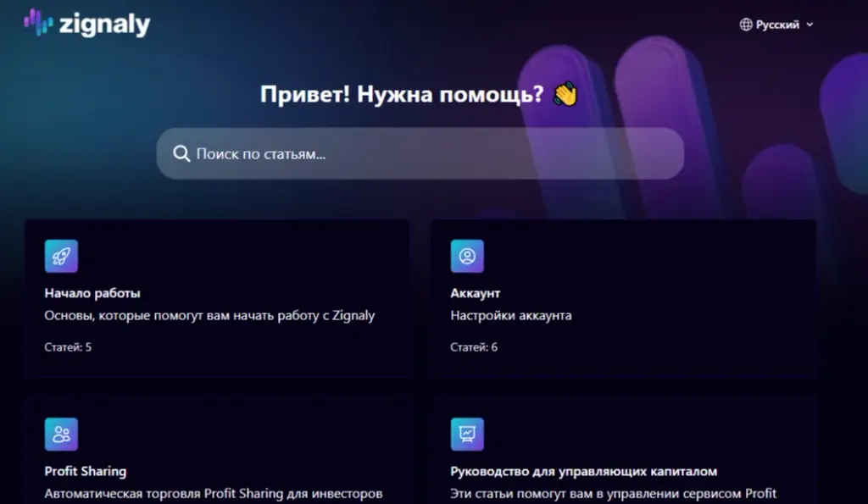
Task: Click the magnifying glass search icon
Action: click(181, 154)
